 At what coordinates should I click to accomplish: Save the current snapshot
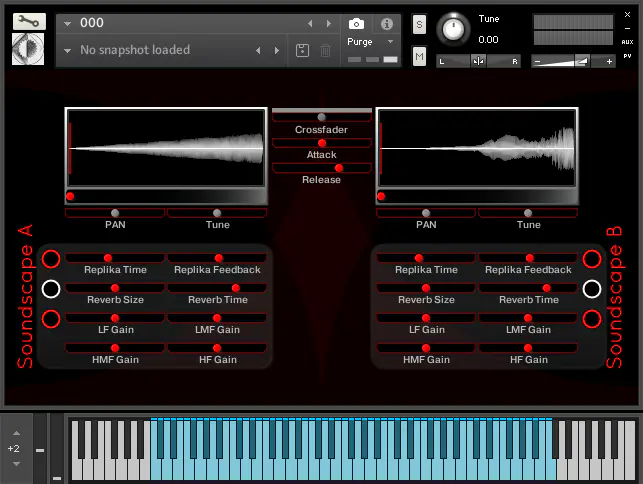(x=302, y=50)
